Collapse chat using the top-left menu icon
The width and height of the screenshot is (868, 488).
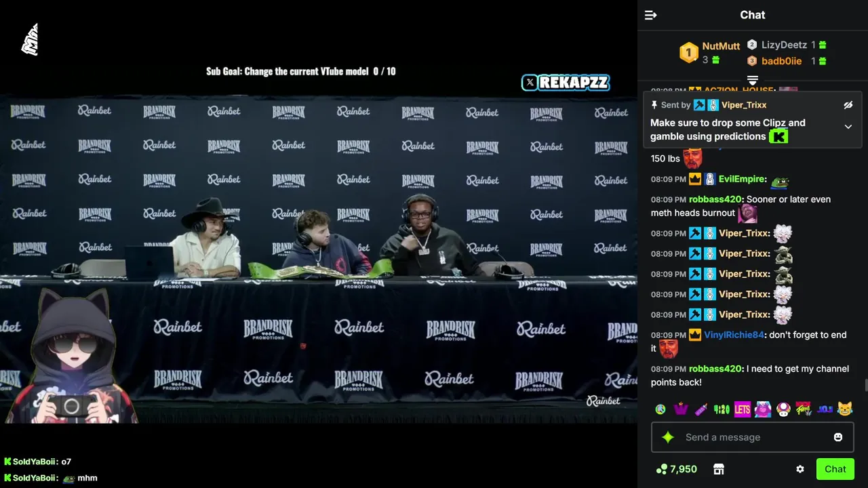click(x=650, y=15)
